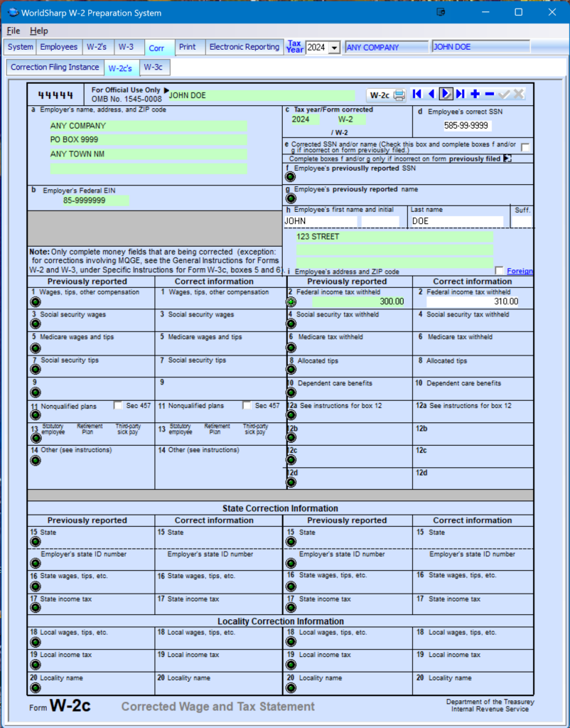Screen dimensions: 570x728
Task: Click lit green indicator for Federal income tax withheld
Action: pos(291,301)
